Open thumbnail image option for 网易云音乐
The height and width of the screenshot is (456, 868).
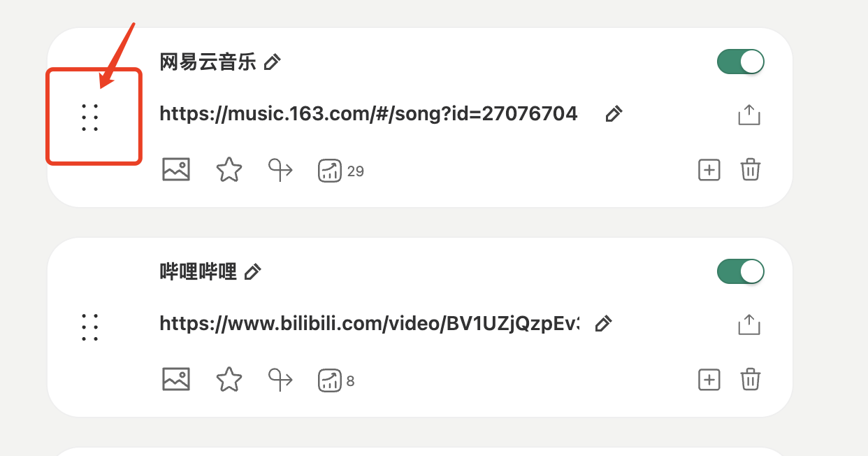coord(176,170)
